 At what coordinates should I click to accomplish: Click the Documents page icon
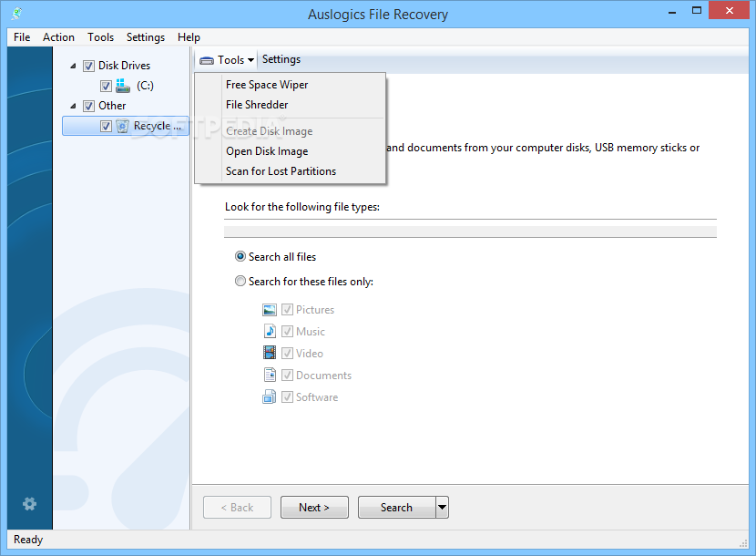click(270, 375)
